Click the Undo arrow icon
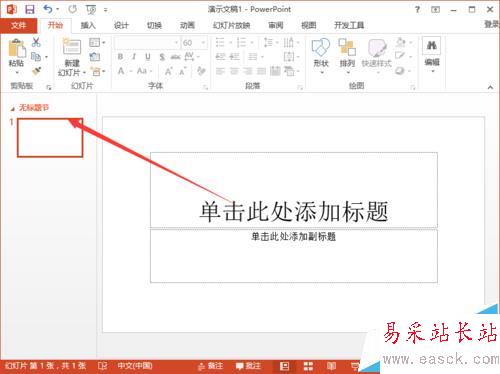Image resolution: width=500 pixels, height=374 pixels. (x=48, y=9)
